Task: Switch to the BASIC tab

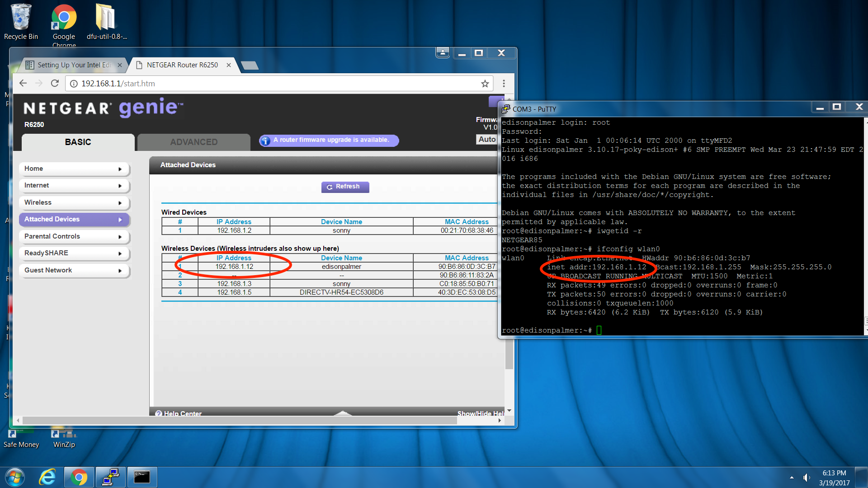Action: click(x=78, y=142)
